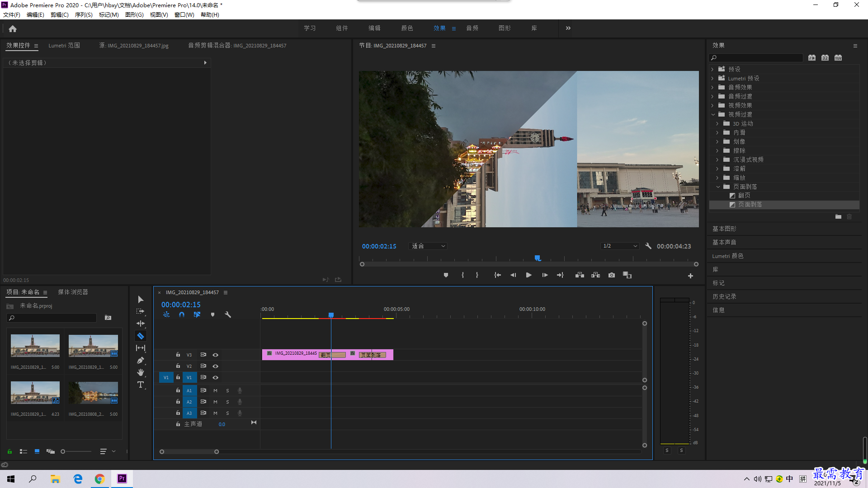Collapse the 视频过渡 folder
Image resolution: width=868 pixels, height=488 pixels.
pyautogui.click(x=713, y=114)
